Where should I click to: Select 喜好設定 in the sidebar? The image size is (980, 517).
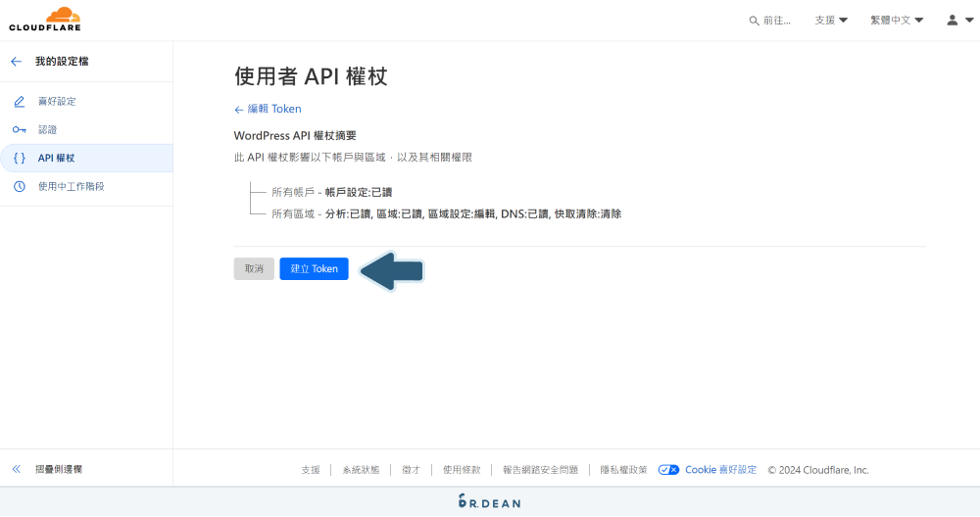click(x=57, y=101)
